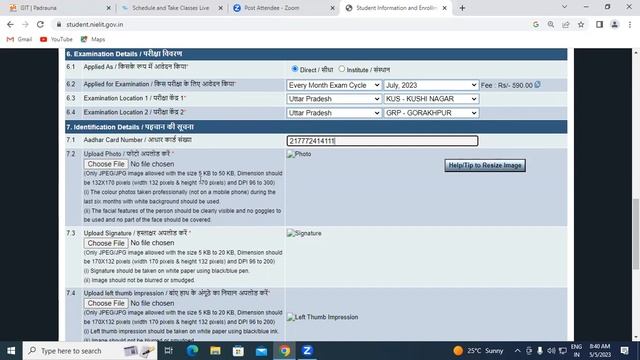Image resolution: width=640 pixels, height=360 pixels.
Task: Open the Every Month Exam Cycle dropdown
Action: tap(334, 85)
